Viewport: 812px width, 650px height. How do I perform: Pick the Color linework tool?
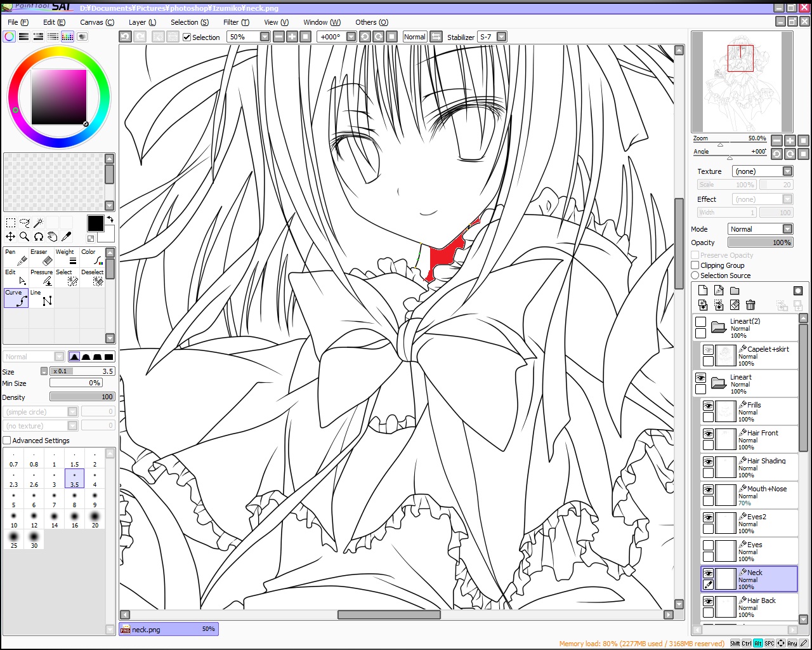click(92, 257)
